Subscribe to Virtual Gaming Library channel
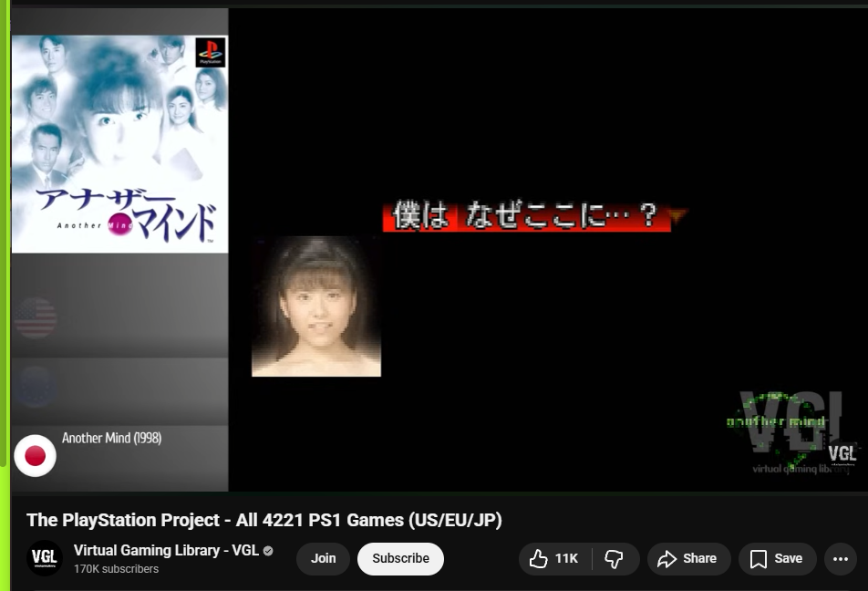The width and height of the screenshot is (868, 591). pos(400,558)
